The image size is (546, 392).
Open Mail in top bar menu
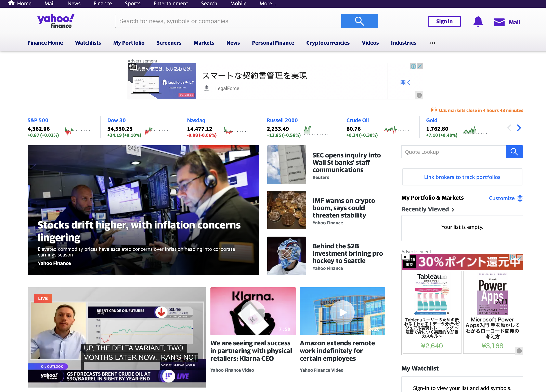point(49,3)
